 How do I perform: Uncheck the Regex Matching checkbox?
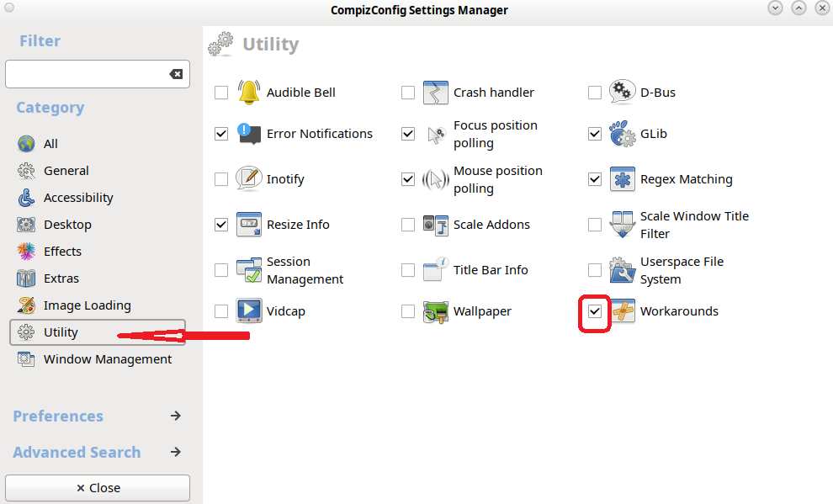[595, 179]
